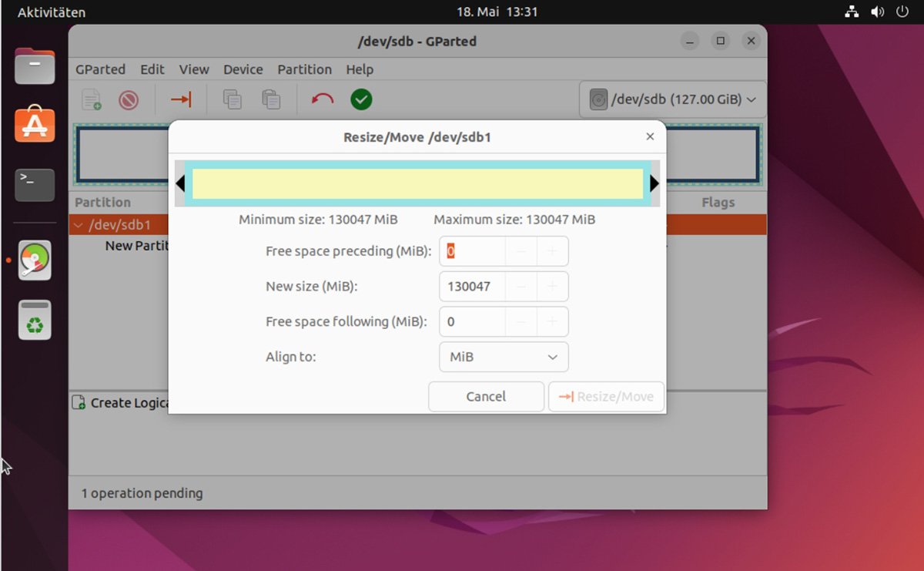The width and height of the screenshot is (924, 571).
Task: Open the /dev/sdb device selector dropdown
Action: (x=671, y=99)
